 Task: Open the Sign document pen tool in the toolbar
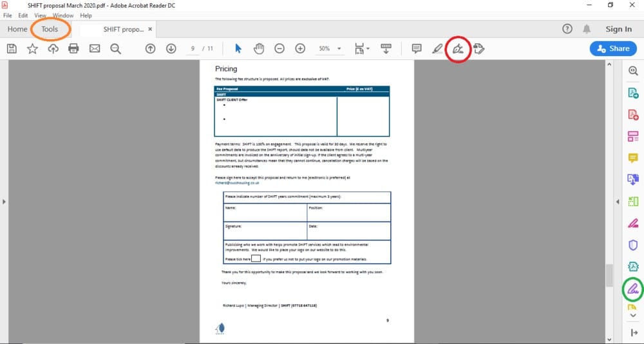(x=458, y=50)
